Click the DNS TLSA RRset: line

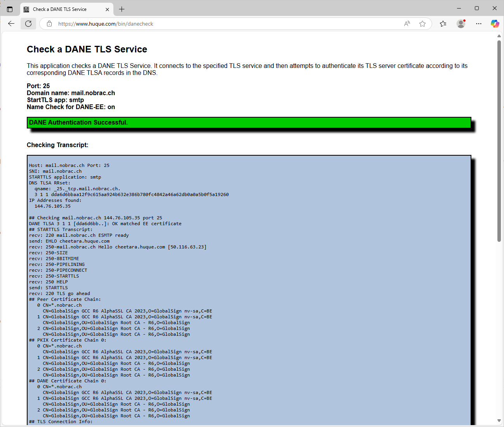(x=50, y=183)
